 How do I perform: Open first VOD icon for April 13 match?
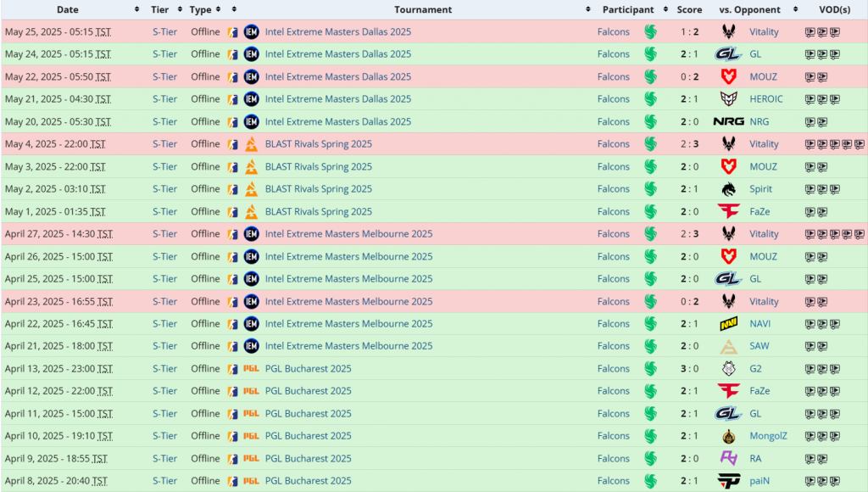[810, 369]
